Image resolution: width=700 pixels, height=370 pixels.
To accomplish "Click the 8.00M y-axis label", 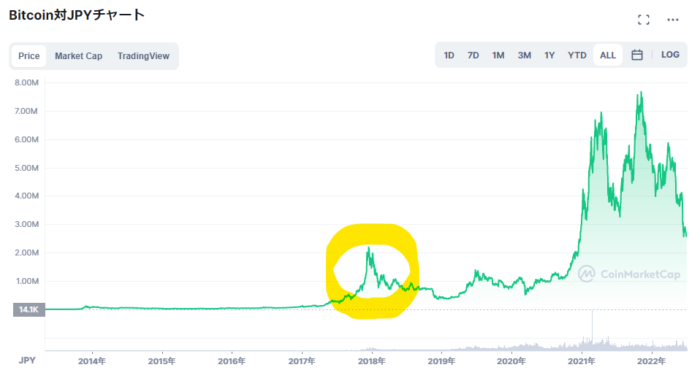I will pyautogui.click(x=27, y=83).
